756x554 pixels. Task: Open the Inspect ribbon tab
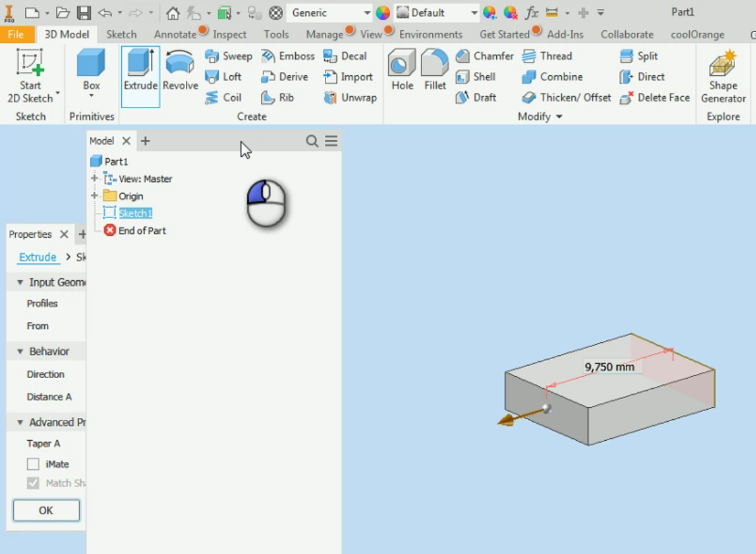[x=229, y=34]
